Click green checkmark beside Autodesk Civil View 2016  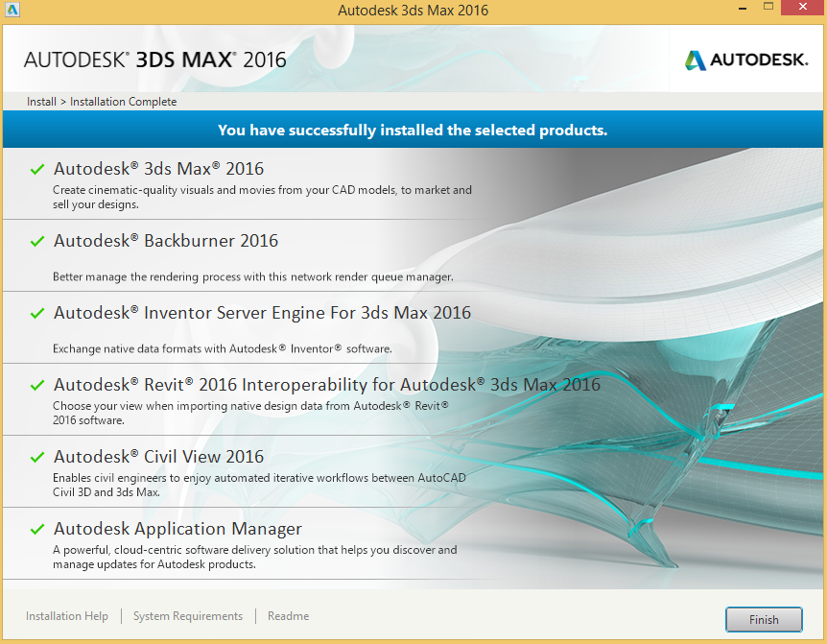37,457
